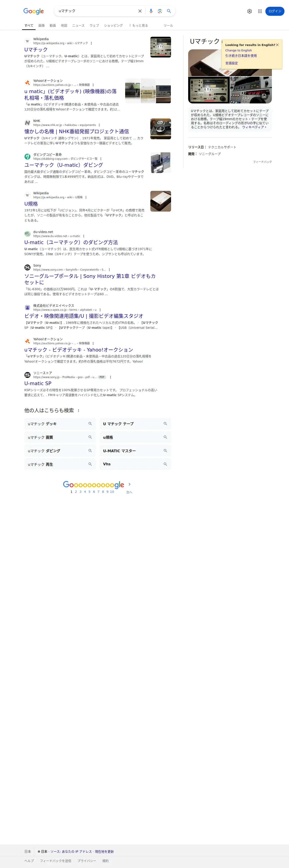Switch to the 地図 tab
This screenshot has height=868, width=289.
pyautogui.click(x=64, y=26)
